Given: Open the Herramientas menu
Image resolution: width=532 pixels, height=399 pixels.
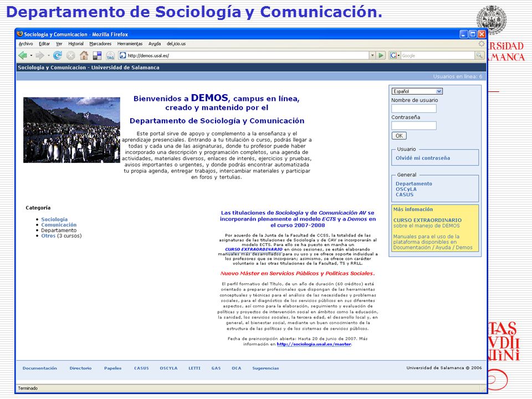Looking at the screenshot, I should (x=130, y=44).
